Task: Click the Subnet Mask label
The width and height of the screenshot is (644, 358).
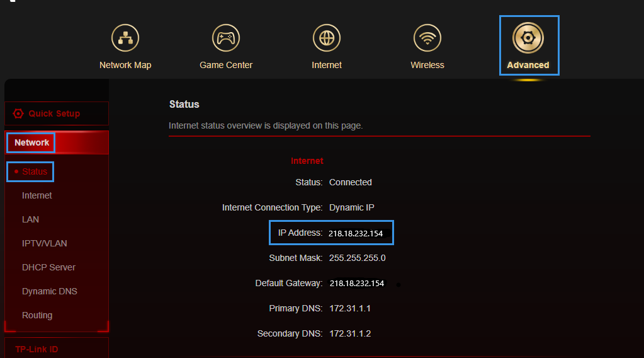Action: [296, 258]
